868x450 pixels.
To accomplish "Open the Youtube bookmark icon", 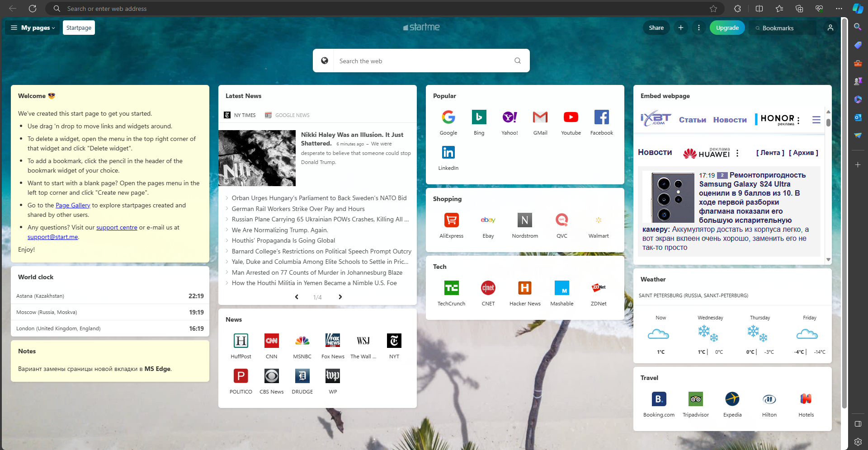I will [x=571, y=117].
